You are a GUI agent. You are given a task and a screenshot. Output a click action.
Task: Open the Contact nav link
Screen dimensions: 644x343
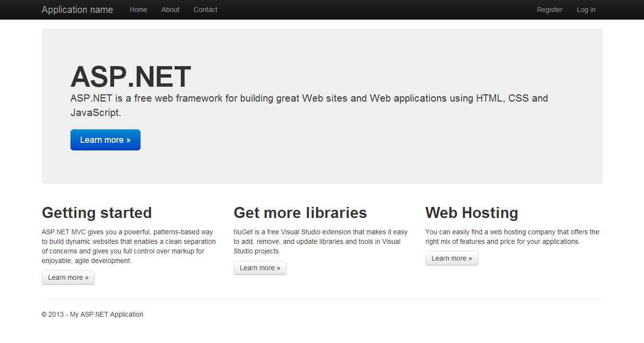pyautogui.click(x=205, y=10)
